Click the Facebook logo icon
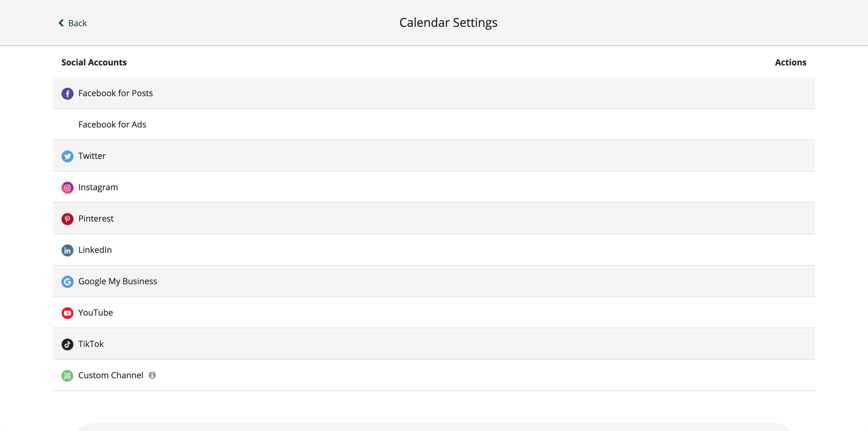 [x=68, y=93]
